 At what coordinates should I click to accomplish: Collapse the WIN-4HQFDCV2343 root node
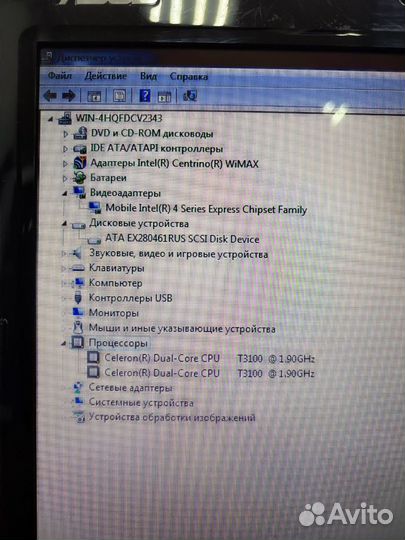pyautogui.click(x=51, y=119)
